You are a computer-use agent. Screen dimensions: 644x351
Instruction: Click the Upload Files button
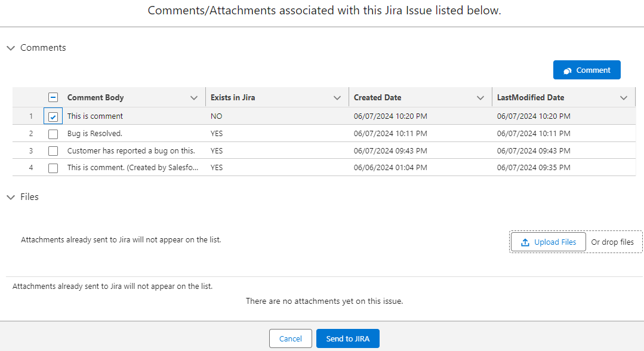(549, 242)
